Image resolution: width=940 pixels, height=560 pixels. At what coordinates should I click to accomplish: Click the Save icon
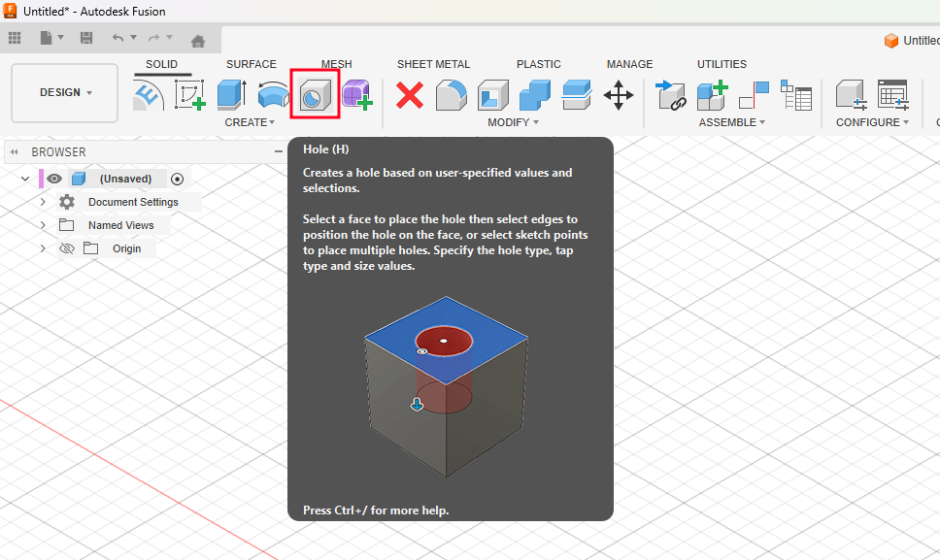[86, 38]
